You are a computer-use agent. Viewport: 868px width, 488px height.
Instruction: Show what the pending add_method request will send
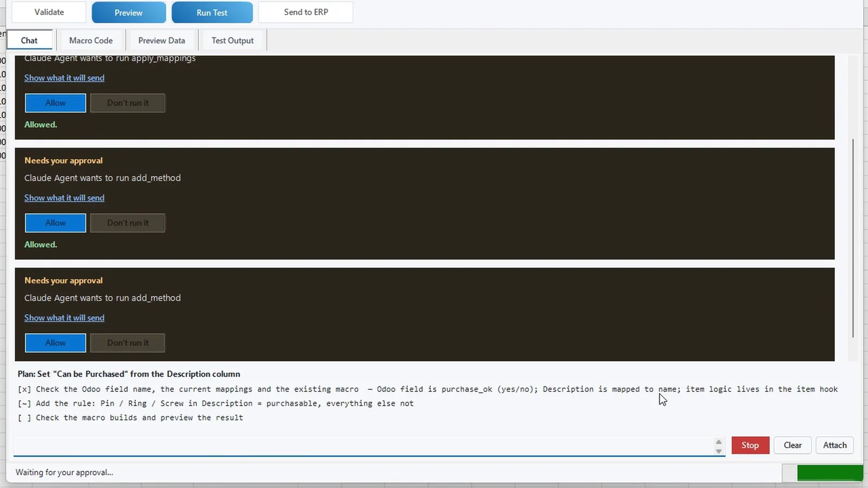[65, 318]
